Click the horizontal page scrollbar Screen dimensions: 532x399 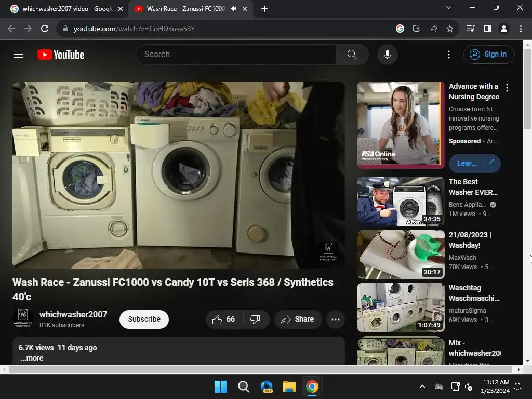260,369
